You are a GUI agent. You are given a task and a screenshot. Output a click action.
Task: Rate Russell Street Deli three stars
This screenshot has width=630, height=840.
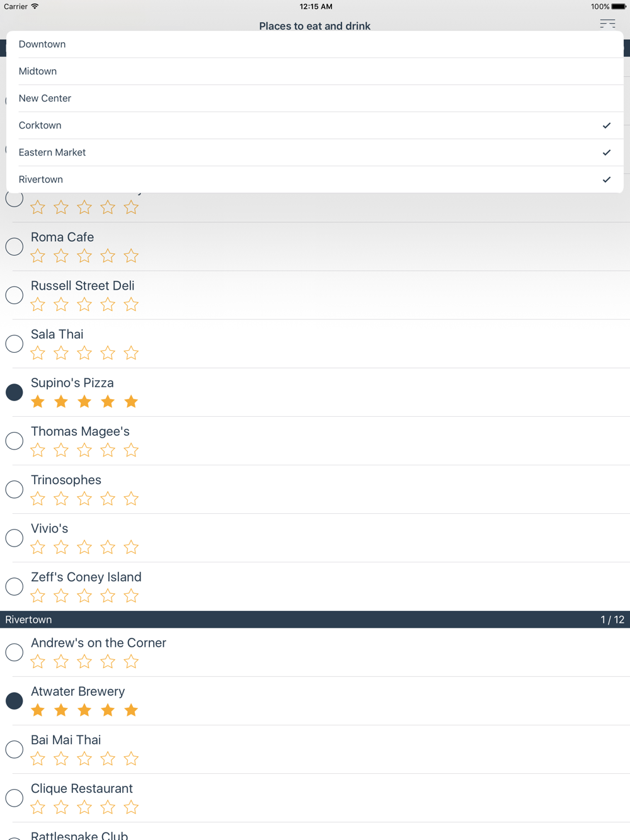tap(84, 304)
